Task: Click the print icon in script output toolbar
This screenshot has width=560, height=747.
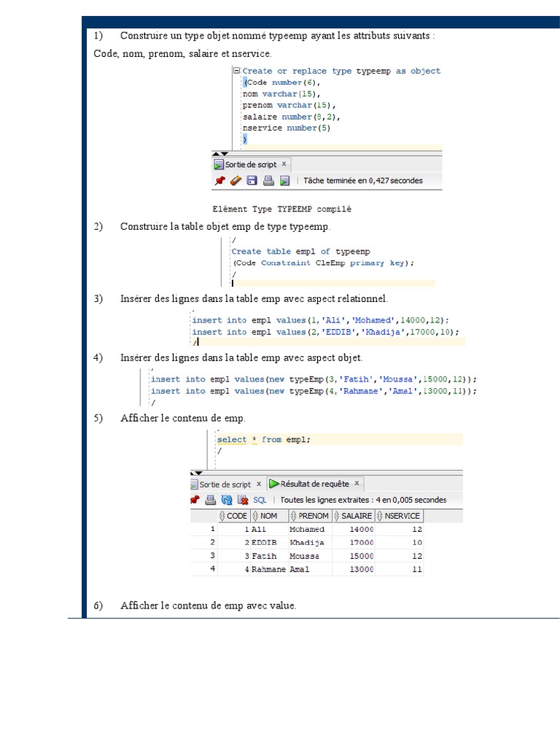Action: 268,181
